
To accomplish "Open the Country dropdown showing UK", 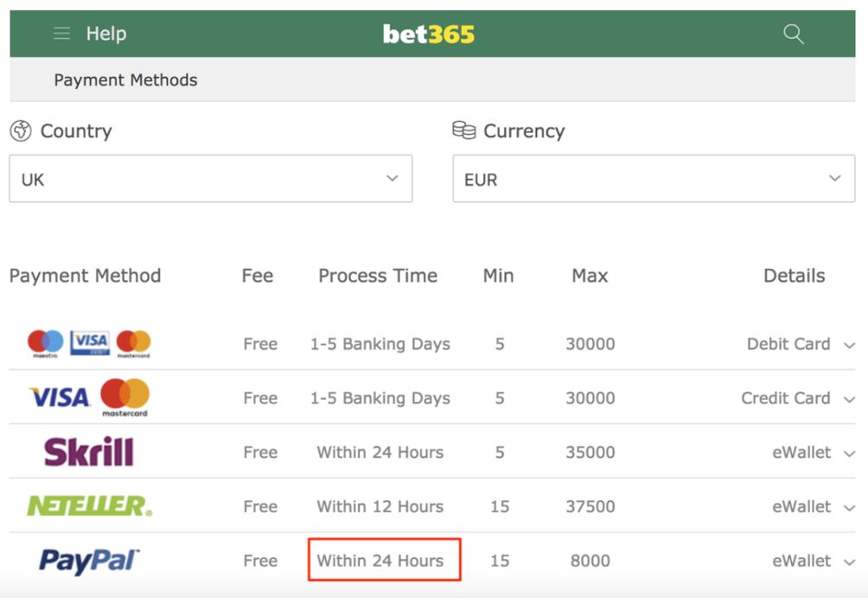I will (x=211, y=179).
